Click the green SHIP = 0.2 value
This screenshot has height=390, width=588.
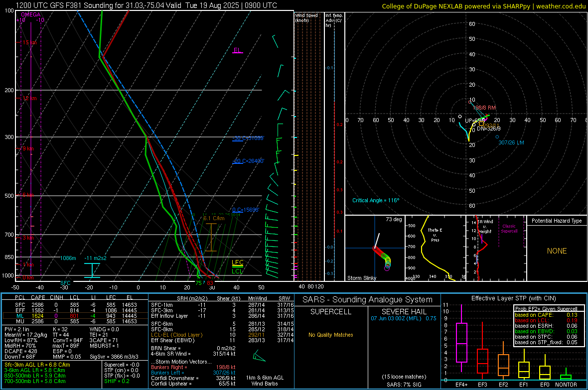(117, 381)
